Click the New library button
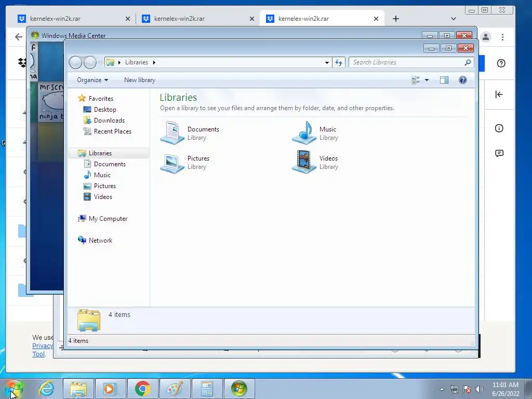 [x=140, y=80]
